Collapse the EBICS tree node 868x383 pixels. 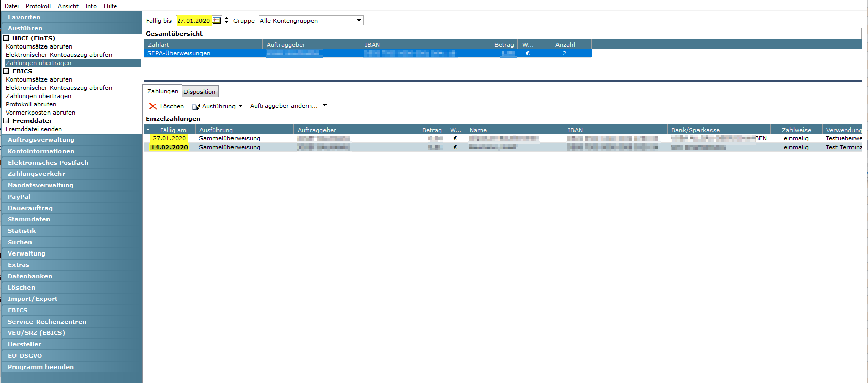6,71
